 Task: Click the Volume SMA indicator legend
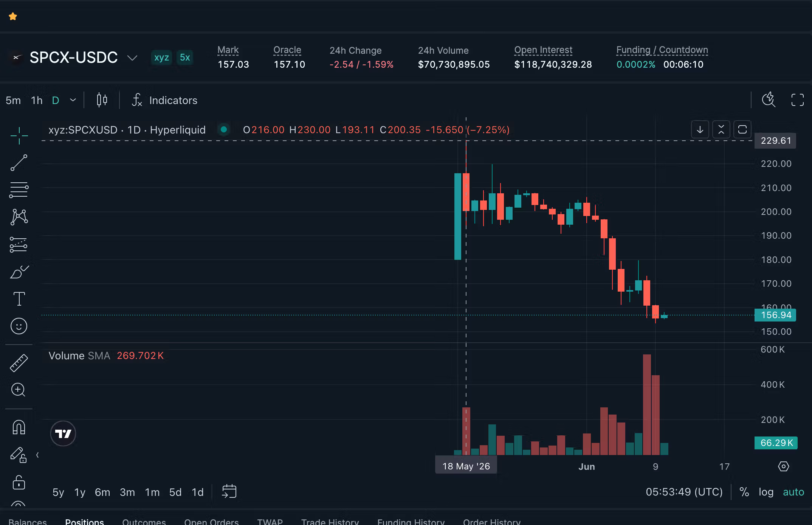pyautogui.click(x=106, y=356)
